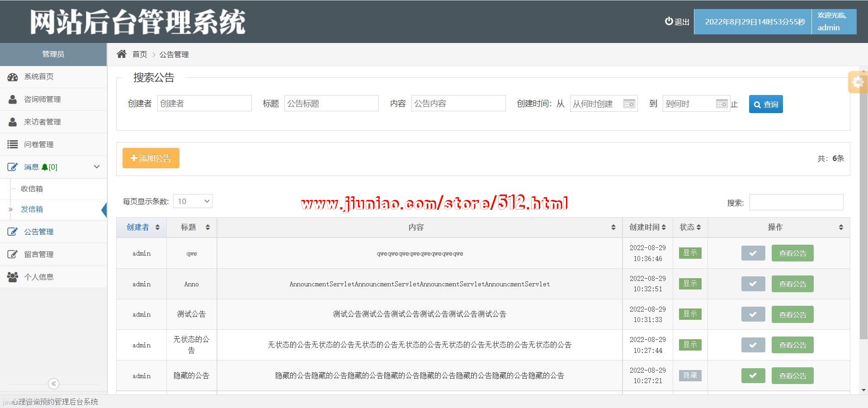
Task: Toggle the check button in the 无状态的公告 row
Action: (753, 345)
